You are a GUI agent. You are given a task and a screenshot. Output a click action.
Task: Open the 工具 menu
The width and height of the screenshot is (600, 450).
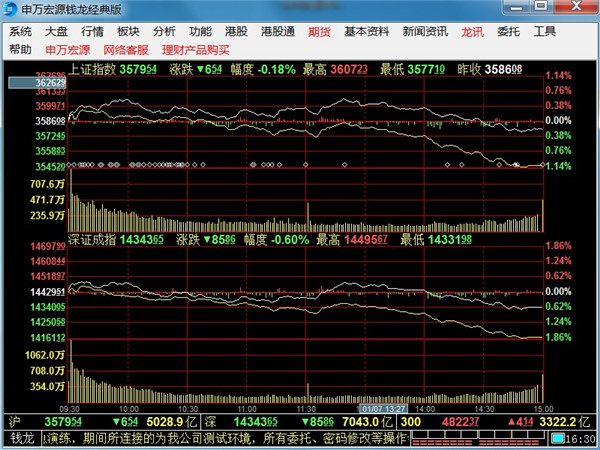(x=545, y=32)
